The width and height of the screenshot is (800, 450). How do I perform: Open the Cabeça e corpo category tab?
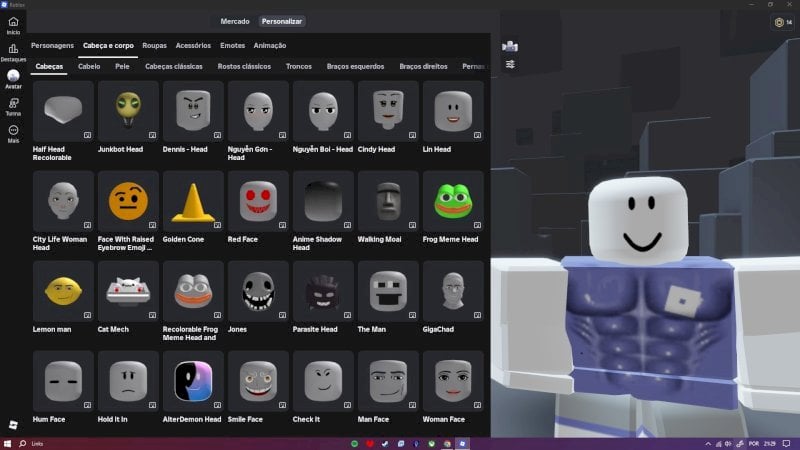point(108,45)
